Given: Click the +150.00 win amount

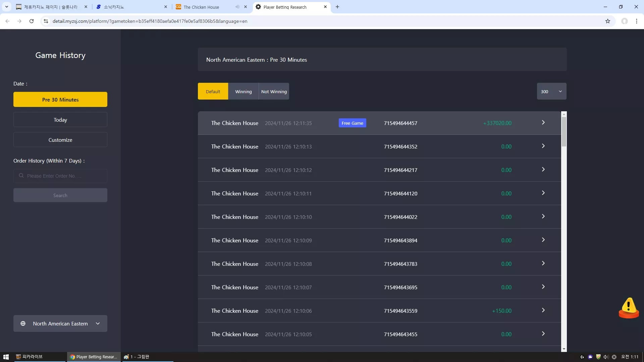Looking at the screenshot, I should click(502, 311).
